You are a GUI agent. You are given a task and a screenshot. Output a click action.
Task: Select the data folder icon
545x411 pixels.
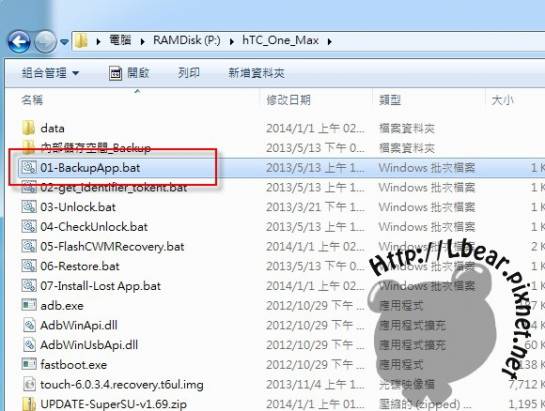pos(29,128)
